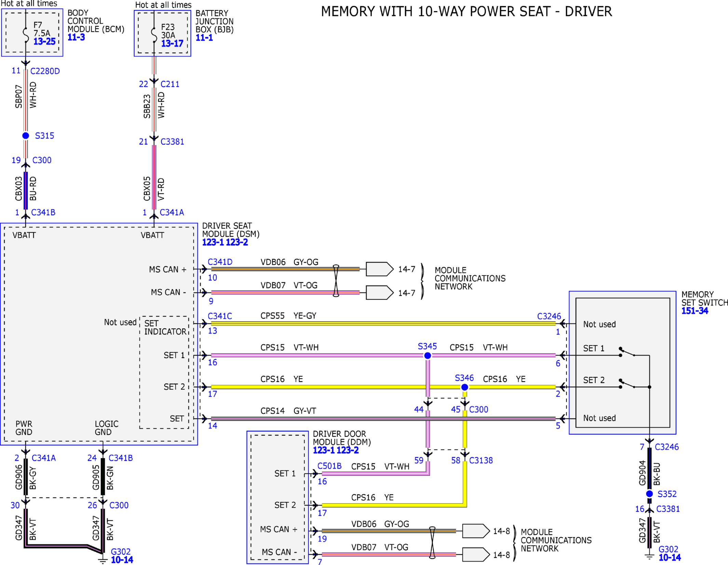Click the PWR GND label in DSM
728x565 pixels.
(x=24, y=428)
